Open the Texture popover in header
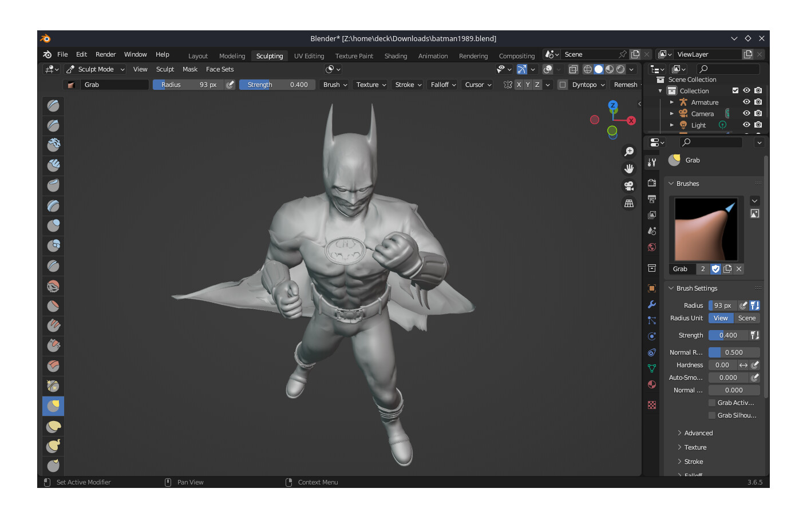This screenshot has height=532, width=807. pyautogui.click(x=371, y=85)
